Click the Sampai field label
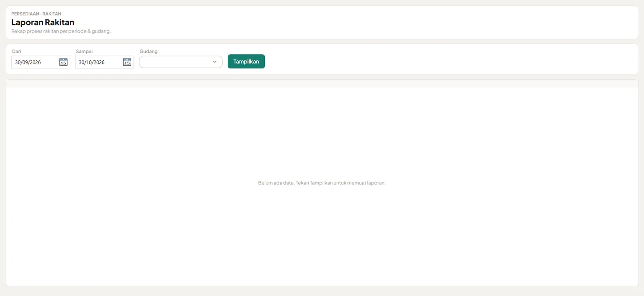 tap(84, 51)
